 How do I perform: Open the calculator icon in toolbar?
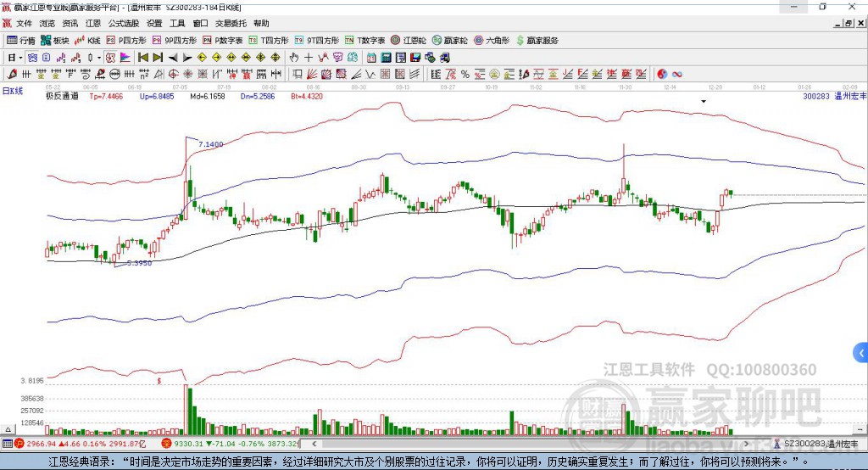click(x=386, y=58)
